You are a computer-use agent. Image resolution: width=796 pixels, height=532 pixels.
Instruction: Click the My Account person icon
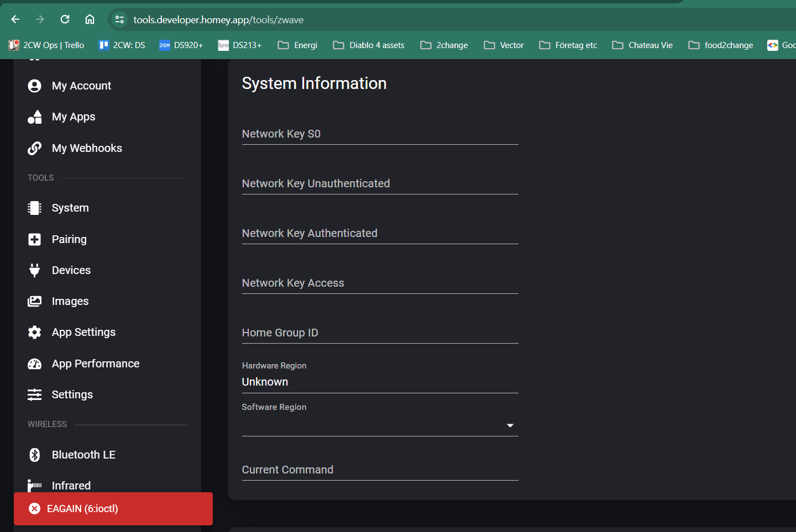click(34, 86)
